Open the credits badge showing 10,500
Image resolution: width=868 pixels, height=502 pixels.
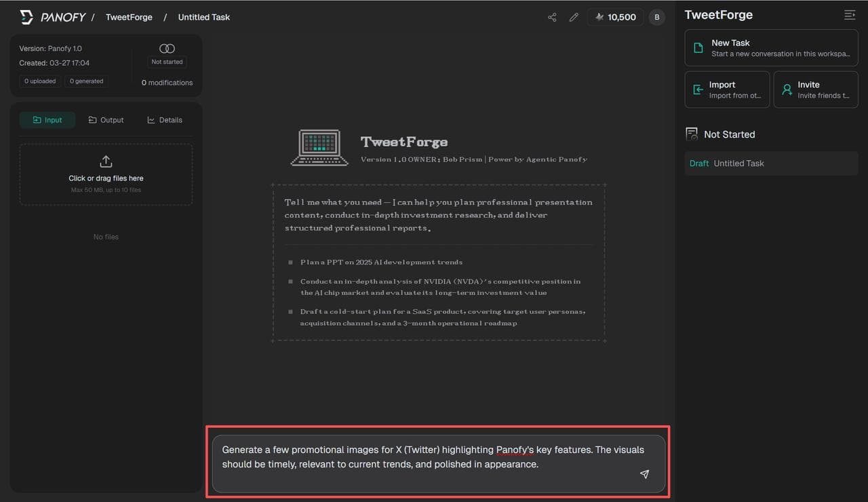tap(614, 17)
